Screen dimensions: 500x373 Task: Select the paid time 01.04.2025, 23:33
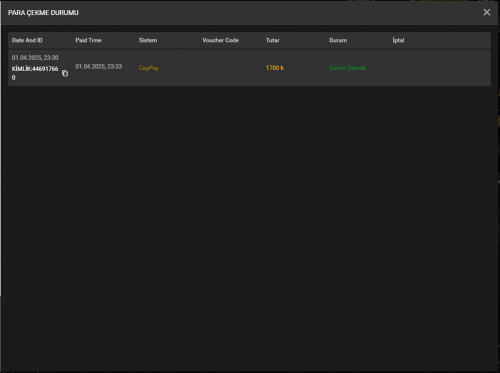pyautogui.click(x=99, y=67)
